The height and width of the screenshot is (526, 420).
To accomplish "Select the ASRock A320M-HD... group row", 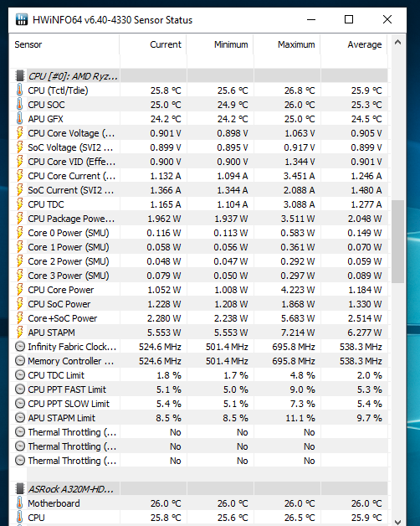I will [201, 489].
